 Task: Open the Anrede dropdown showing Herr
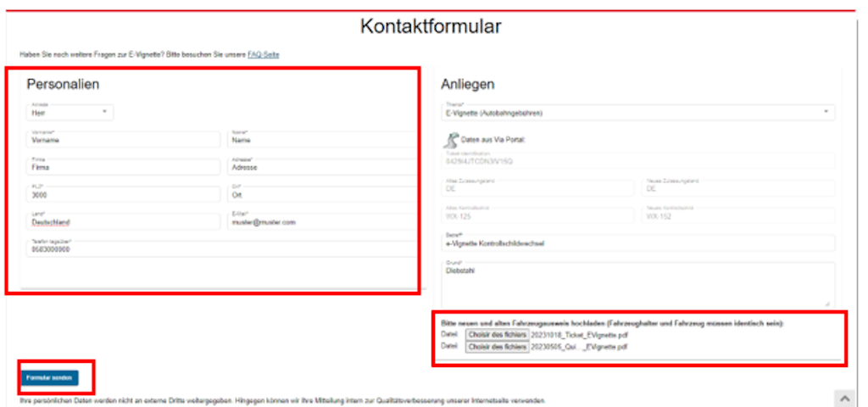[x=70, y=112]
